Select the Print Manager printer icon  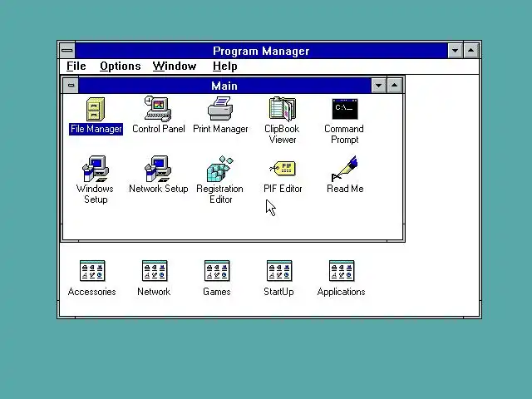pyautogui.click(x=220, y=109)
